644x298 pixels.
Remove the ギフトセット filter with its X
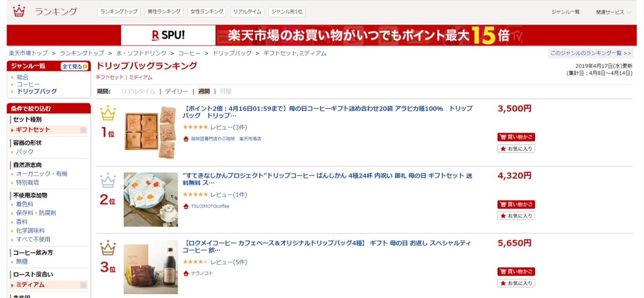pos(83,130)
